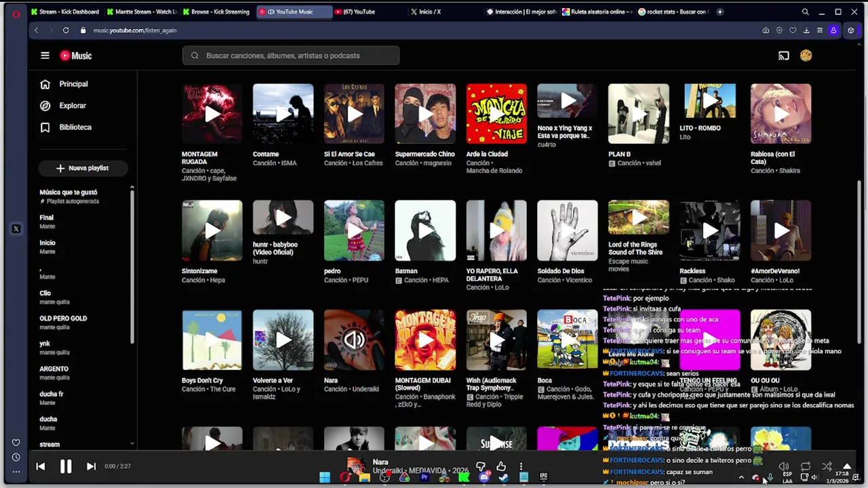
Task: Create a new playlist with Nueva playlist
Action: click(x=83, y=168)
